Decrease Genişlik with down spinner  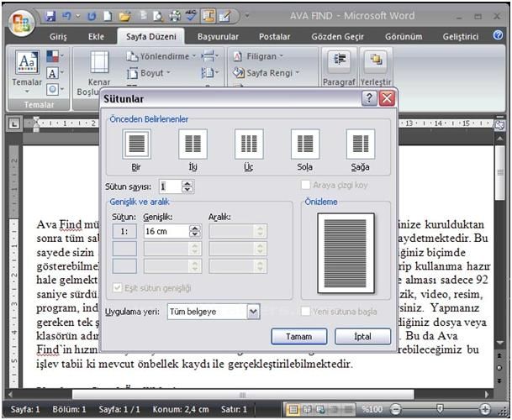194,234
